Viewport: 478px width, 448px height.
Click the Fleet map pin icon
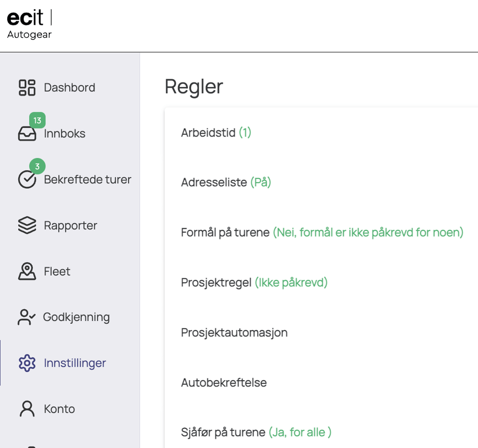coord(27,271)
